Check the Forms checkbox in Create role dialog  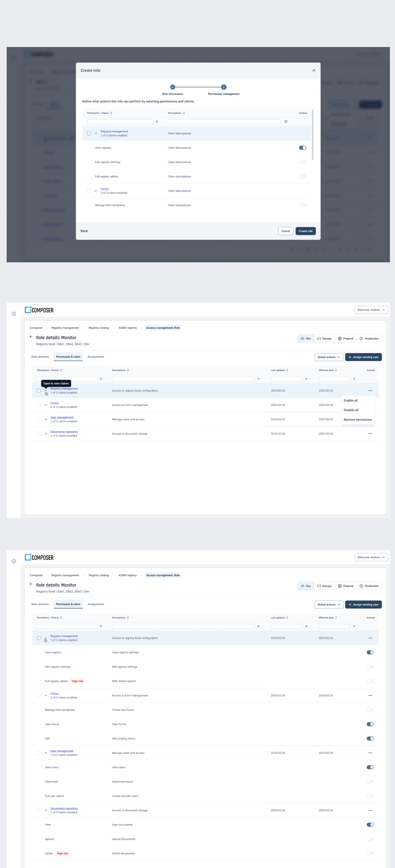[89, 191]
